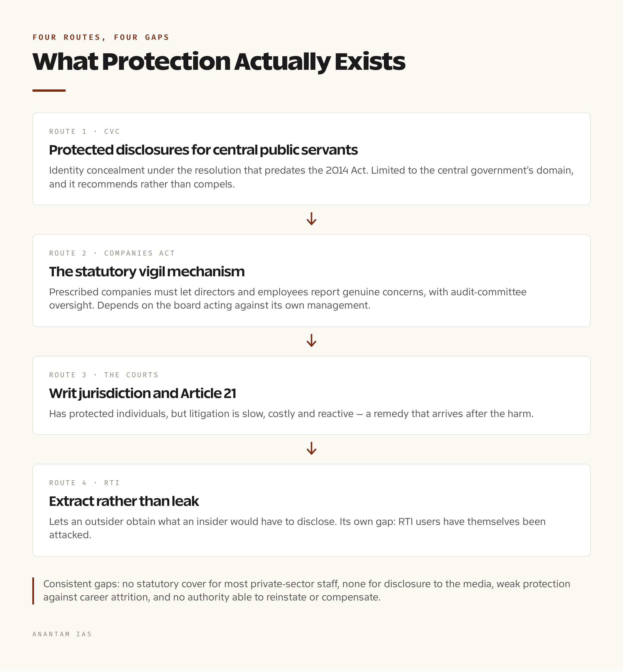Click the red underline beneath the main title
The image size is (623, 672).
coord(49,90)
